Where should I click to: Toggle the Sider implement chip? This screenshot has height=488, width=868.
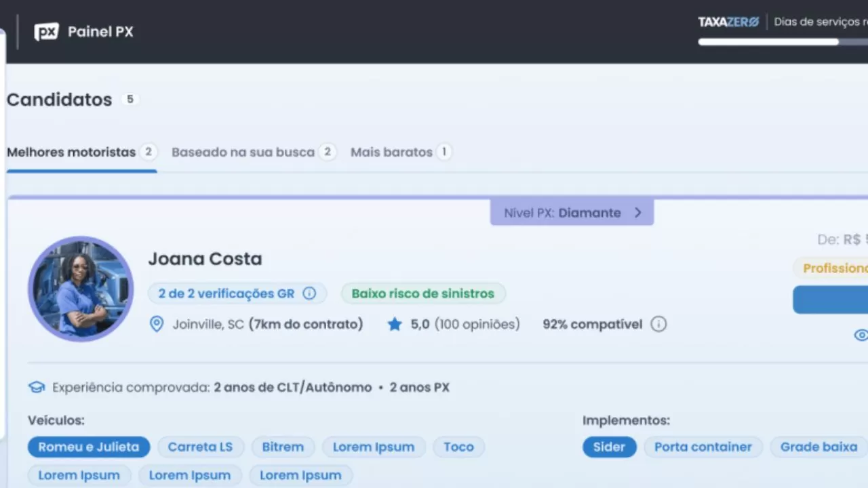[x=609, y=447]
